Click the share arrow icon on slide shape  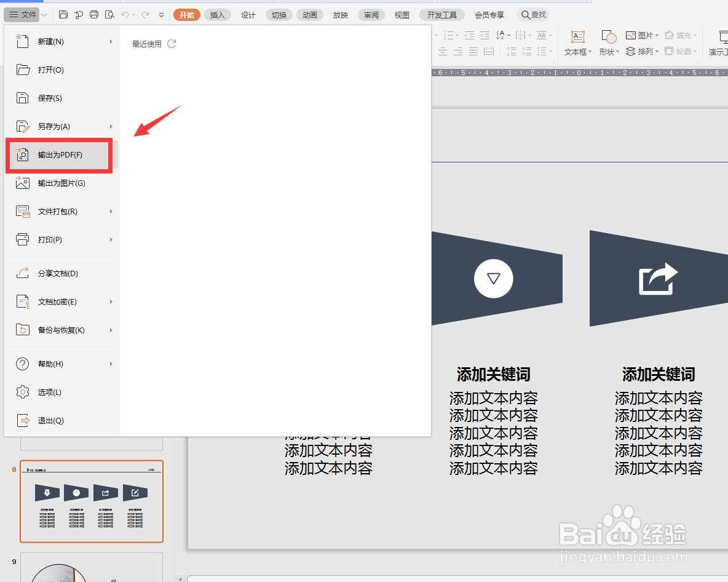pos(658,279)
